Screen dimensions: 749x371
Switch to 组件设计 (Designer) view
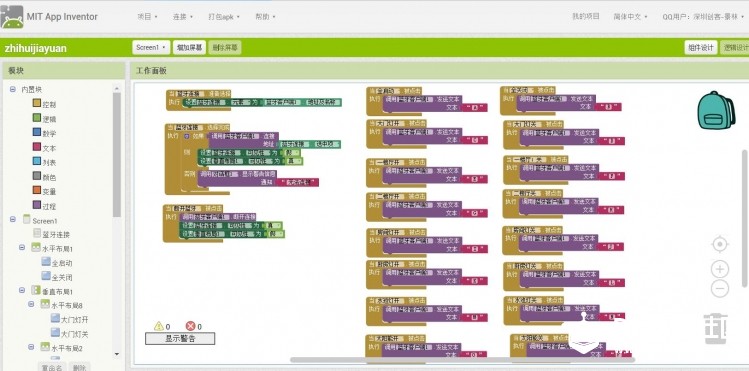point(701,47)
